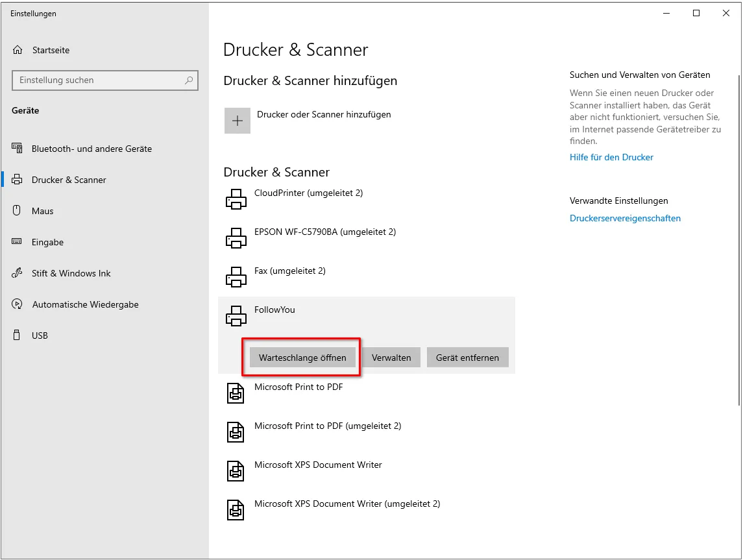
Task: Click the Fax device icon
Action: tap(236, 277)
